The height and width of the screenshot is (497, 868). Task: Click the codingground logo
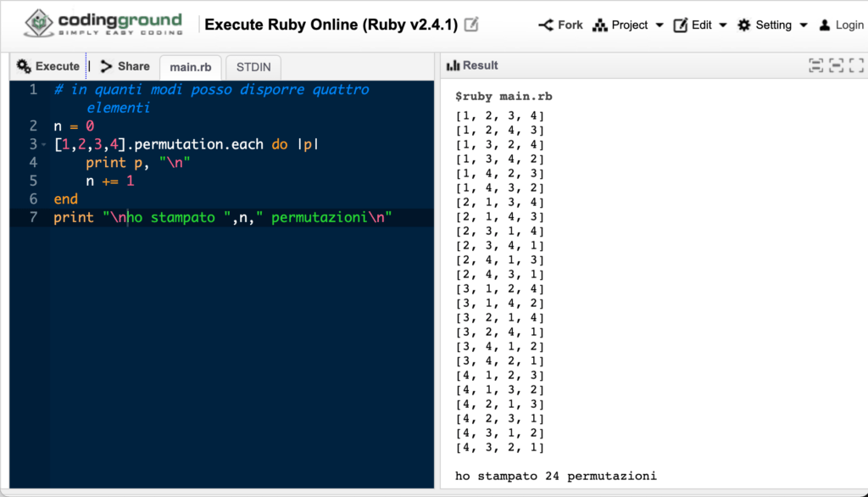pos(103,24)
